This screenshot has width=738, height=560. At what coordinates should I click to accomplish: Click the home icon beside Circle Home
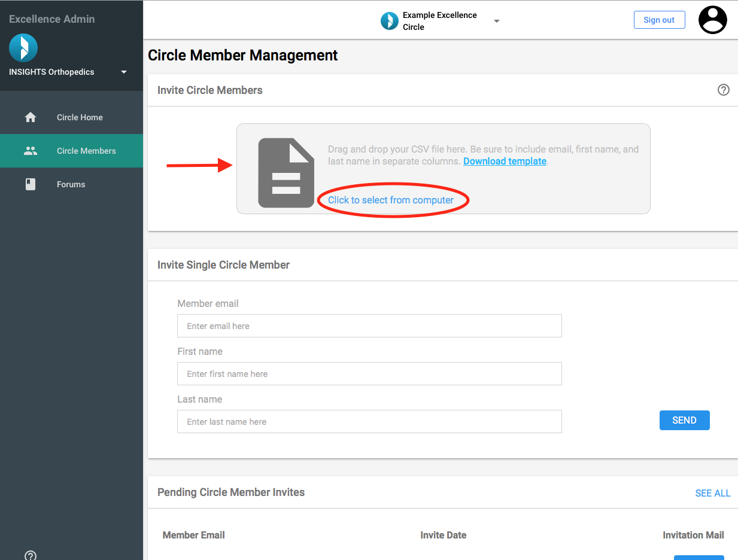tap(31, 117)
